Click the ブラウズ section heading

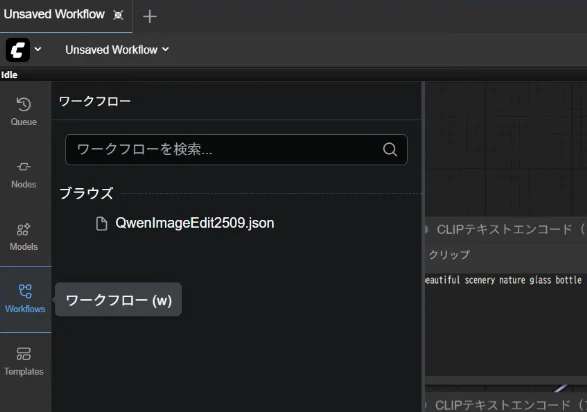pyautogui.click(x=86, y=193)
